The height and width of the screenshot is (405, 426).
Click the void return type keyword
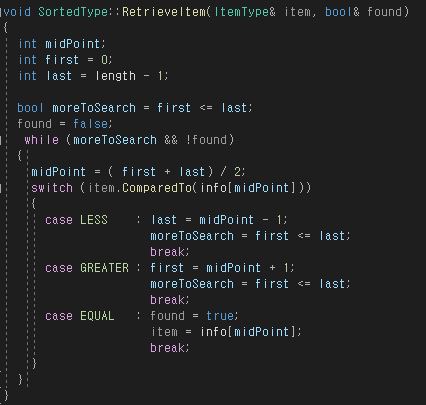(x=17, y=12)
